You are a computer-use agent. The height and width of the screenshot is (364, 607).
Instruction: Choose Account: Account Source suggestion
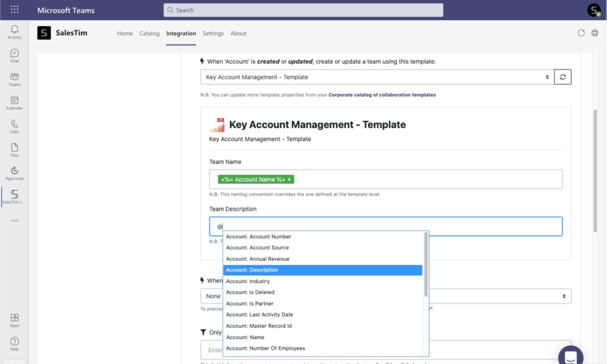tap(322, 248)
